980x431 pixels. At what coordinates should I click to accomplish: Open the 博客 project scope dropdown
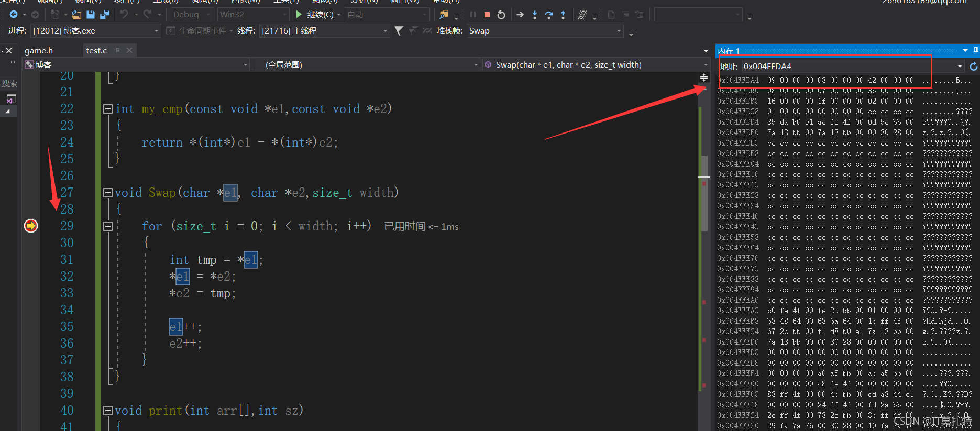(136, 65)
